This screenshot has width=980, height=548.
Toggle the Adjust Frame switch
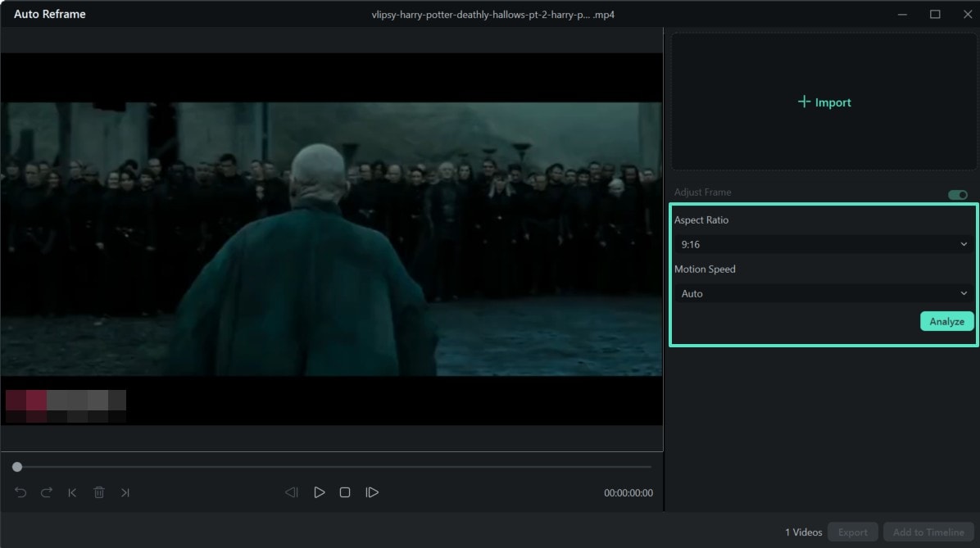pyautogui.click(x=958, y=195)
